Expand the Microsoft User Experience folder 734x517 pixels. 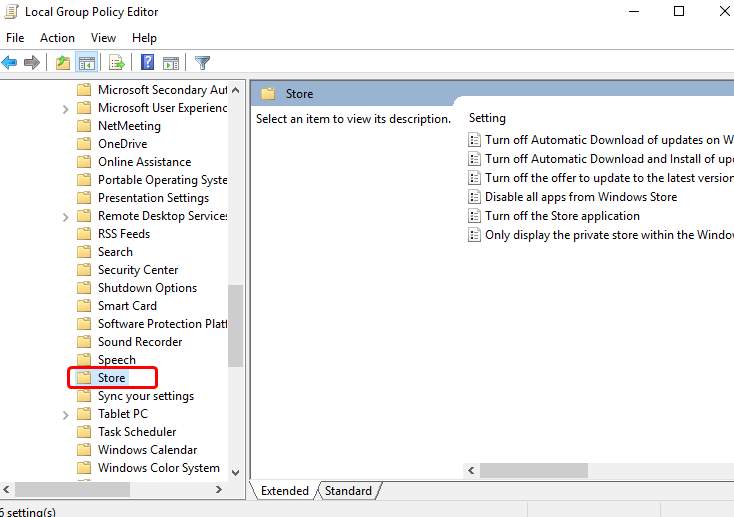pos(66,108)
